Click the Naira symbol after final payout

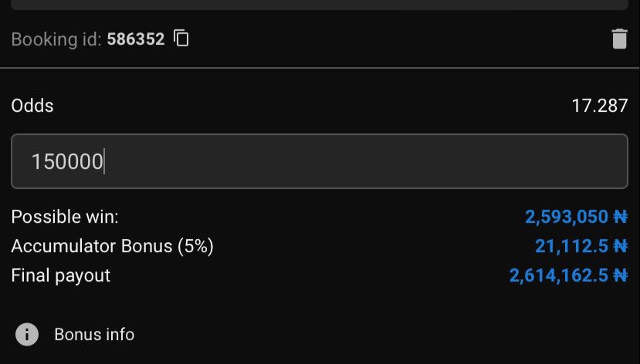click(x=621, y=276)
